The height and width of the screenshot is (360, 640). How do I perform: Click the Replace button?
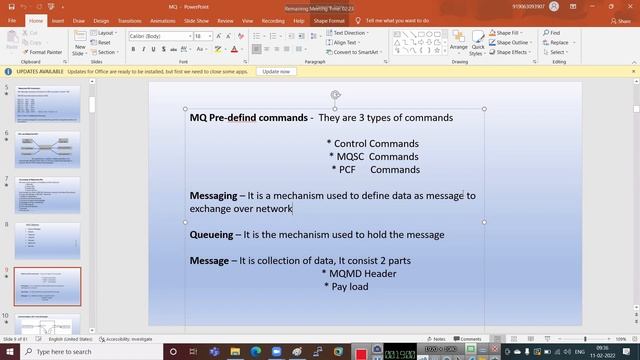[x=559, y=42]
